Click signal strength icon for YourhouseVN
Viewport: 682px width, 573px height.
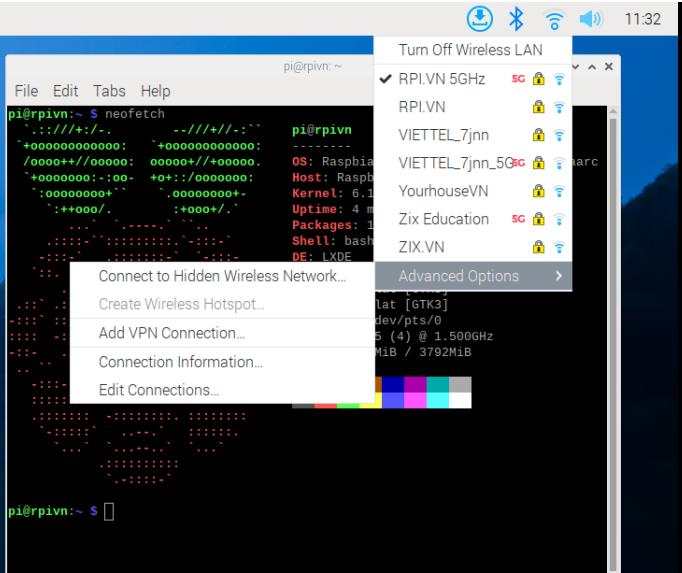tap(557, 190)
